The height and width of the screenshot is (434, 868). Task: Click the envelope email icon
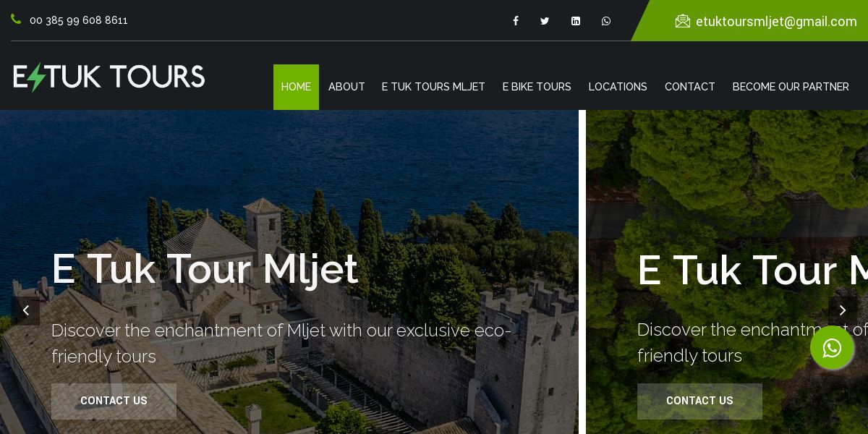point(683,21)
